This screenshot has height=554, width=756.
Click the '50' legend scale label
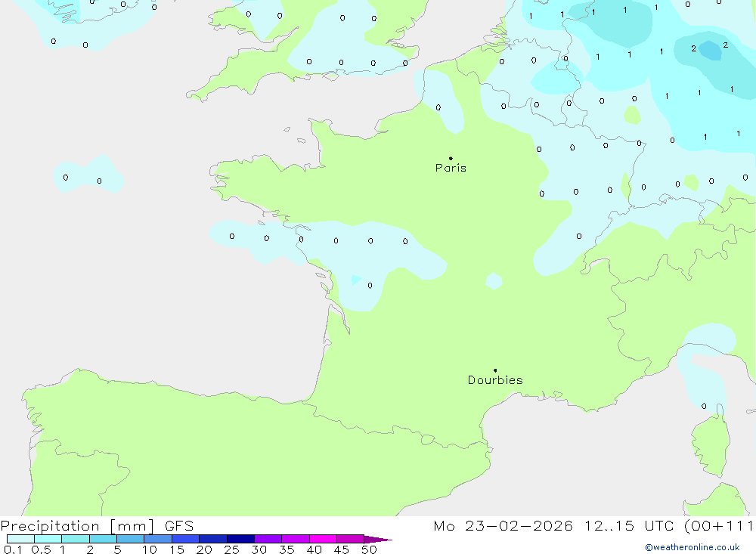(369, 549)
